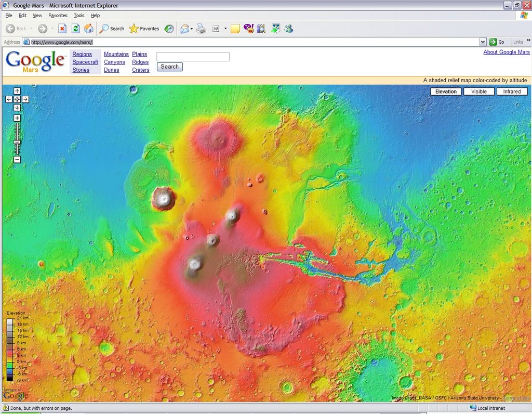This screenshot has width=532, height=414.
Task: Click the green arrow icon beside Research
Action: pos(275,29)
